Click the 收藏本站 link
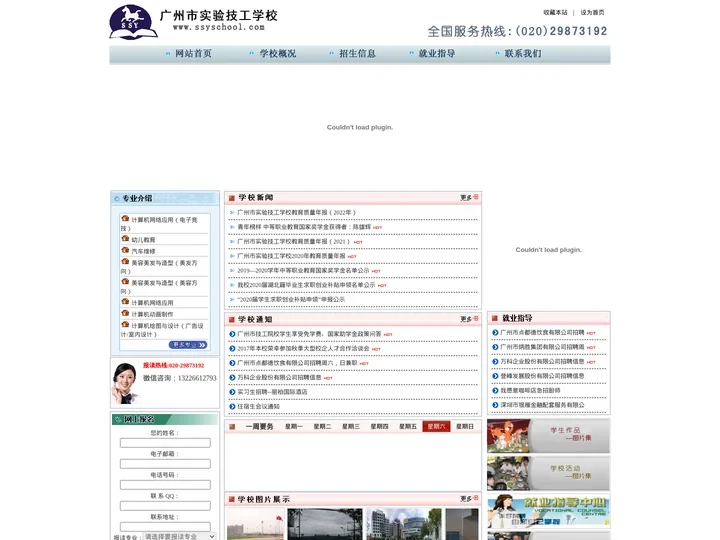720x540 pixels. pos(556,12)
